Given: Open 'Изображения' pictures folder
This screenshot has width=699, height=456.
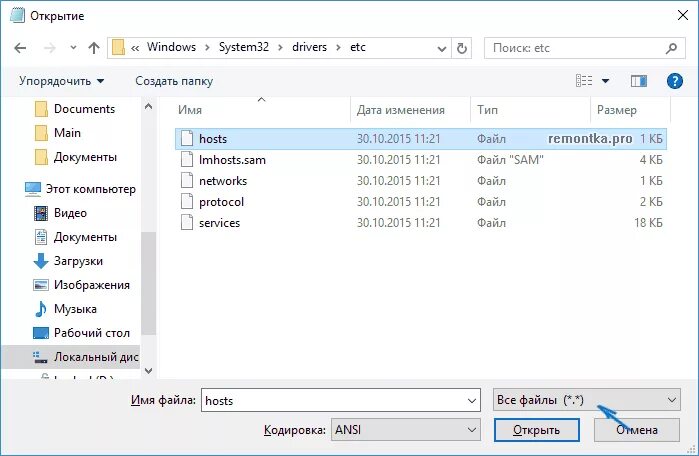Looking at the screenshot, I should (x=82, y=285).
